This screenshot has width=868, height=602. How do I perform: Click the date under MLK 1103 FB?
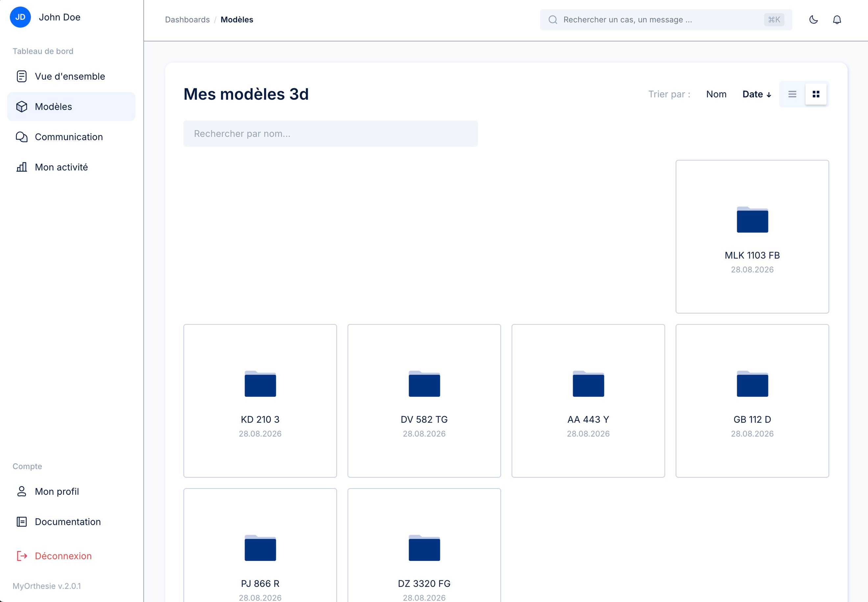point(752,270)
